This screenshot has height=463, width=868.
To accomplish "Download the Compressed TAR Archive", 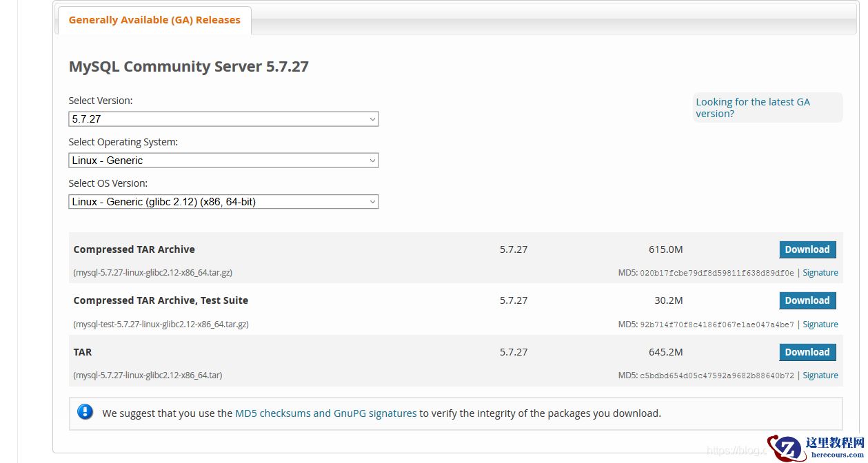I will [807, 249].
